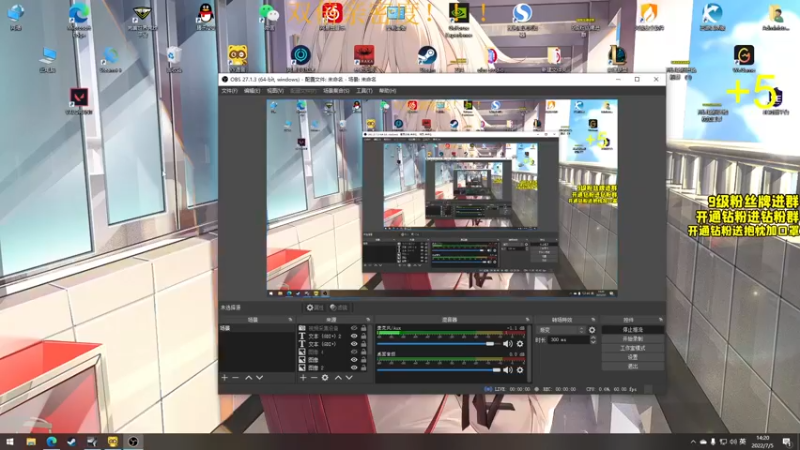
Task: Toggle visibility of 文本 (GDI+) 2 source
Action: [x=354, y=336]
